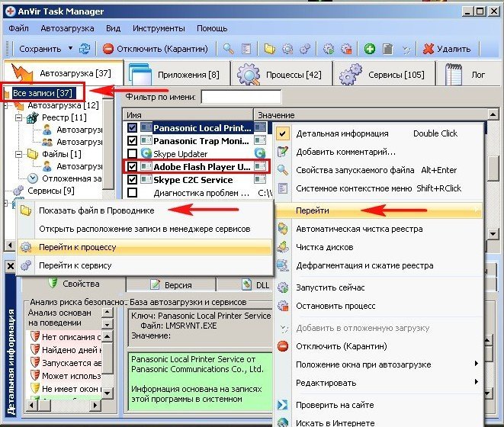This screenshot has height=427, width=504.
Task: Click the icon beside Чистка дисков
Action: pyautogui.click(x=283, y=247)
